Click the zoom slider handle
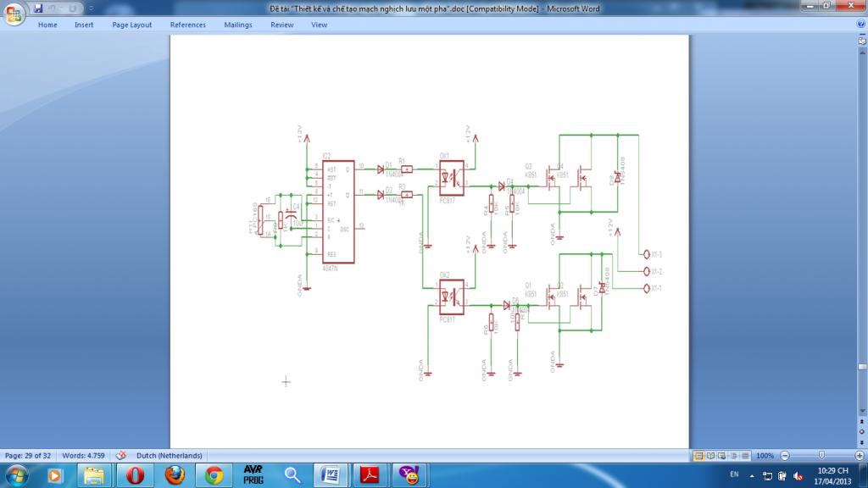The height and width of the screenshot is (488, 868). 821,455
